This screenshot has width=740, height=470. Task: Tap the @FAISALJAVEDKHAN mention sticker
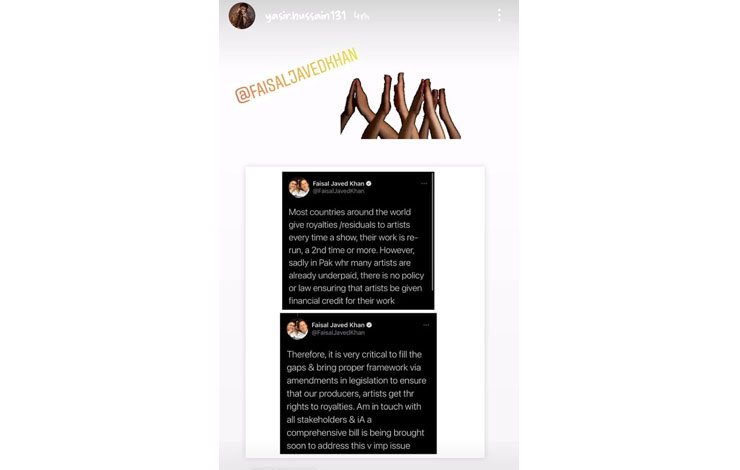[x=297, y=75]
